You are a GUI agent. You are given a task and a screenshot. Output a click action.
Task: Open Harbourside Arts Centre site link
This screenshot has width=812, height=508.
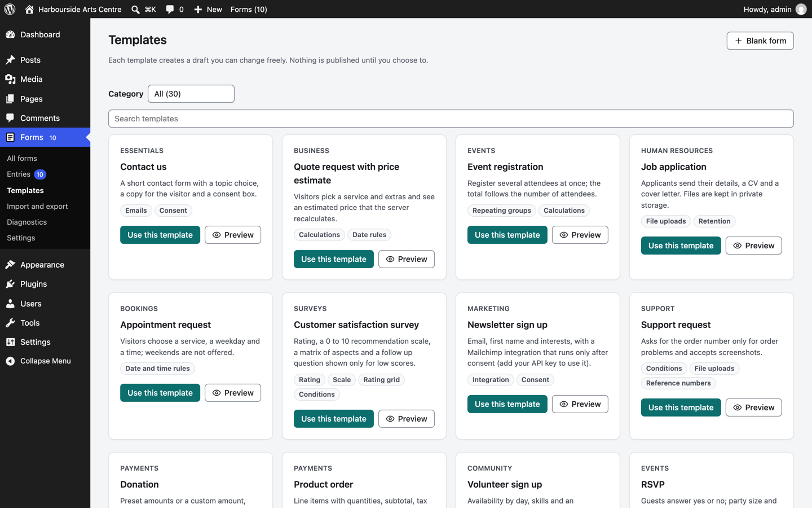(73, 10)
